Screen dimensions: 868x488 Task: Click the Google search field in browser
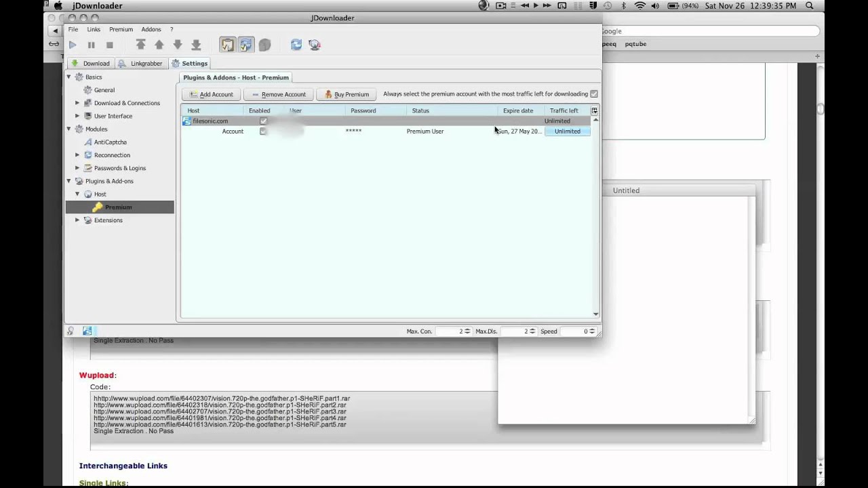(x=709, y=31)
